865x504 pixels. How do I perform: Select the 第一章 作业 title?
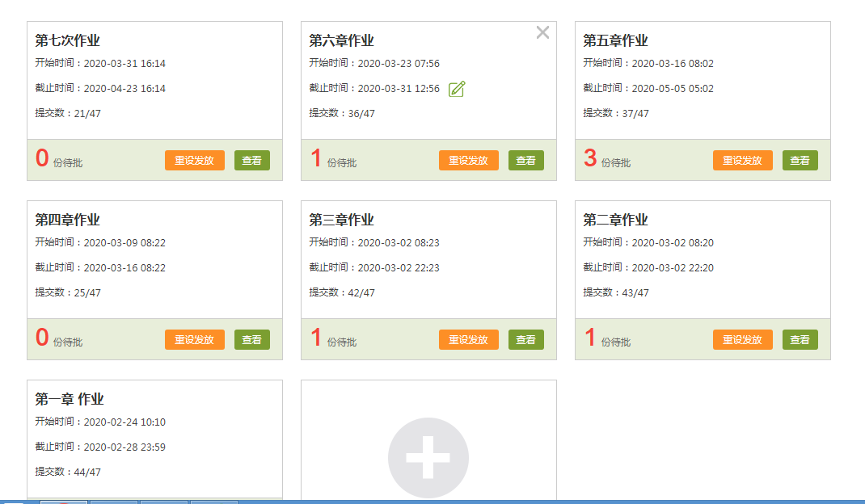point(69,399)
